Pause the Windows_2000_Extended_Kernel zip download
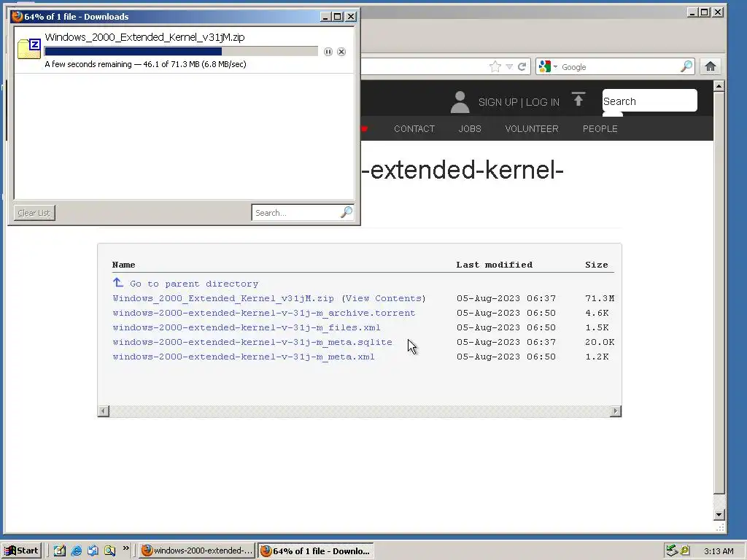The width and height of the screenshot is (747, 560). click(x=328, y=52)
